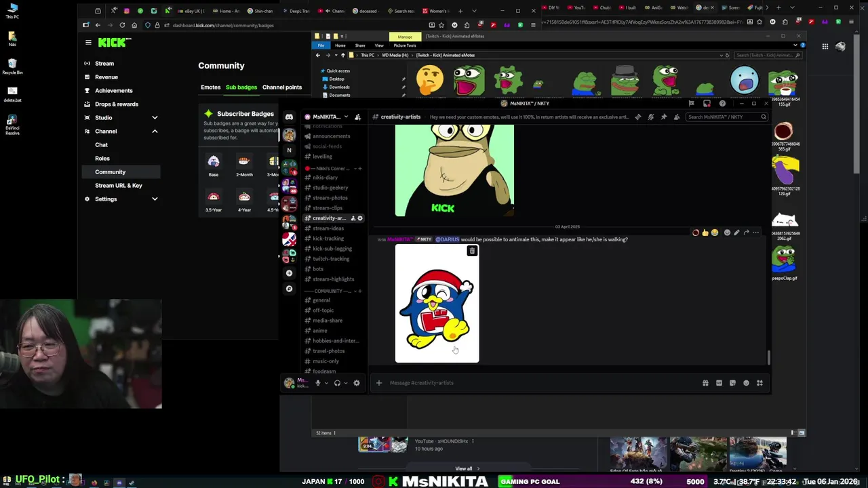This screenshot has width=868, height=488.
Task: Open Quick access in File Explorer tree
Action: pos(338,70)
